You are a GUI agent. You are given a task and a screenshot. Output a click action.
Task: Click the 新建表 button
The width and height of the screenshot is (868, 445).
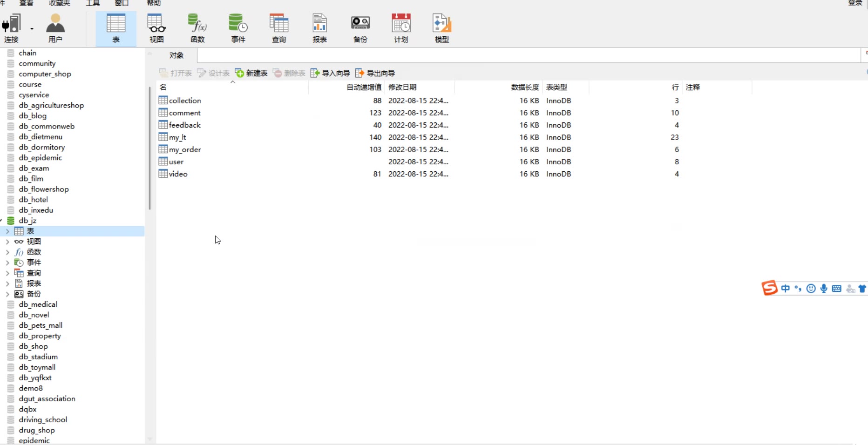251,73
